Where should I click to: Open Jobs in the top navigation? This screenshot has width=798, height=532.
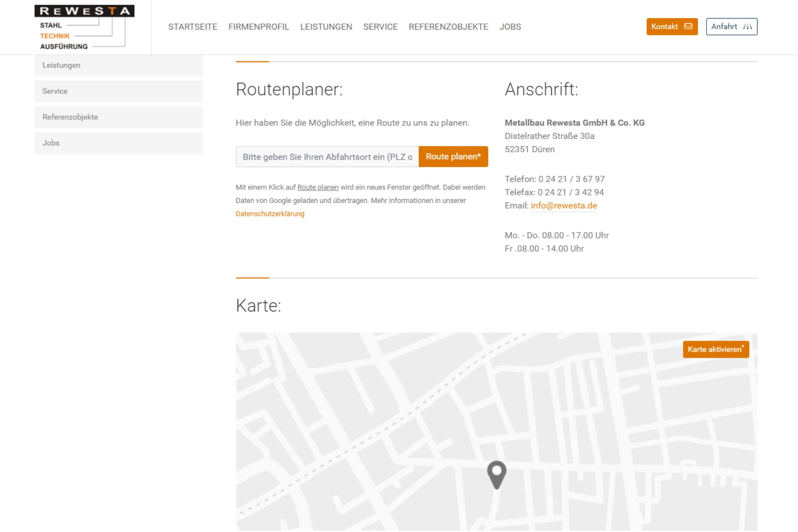click(510, 27)
